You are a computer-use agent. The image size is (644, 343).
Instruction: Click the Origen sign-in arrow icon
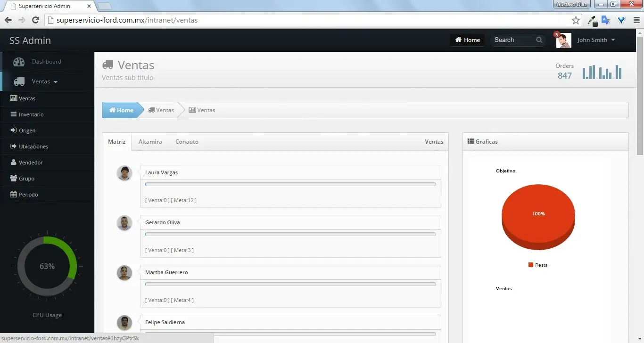pos(14,131)
